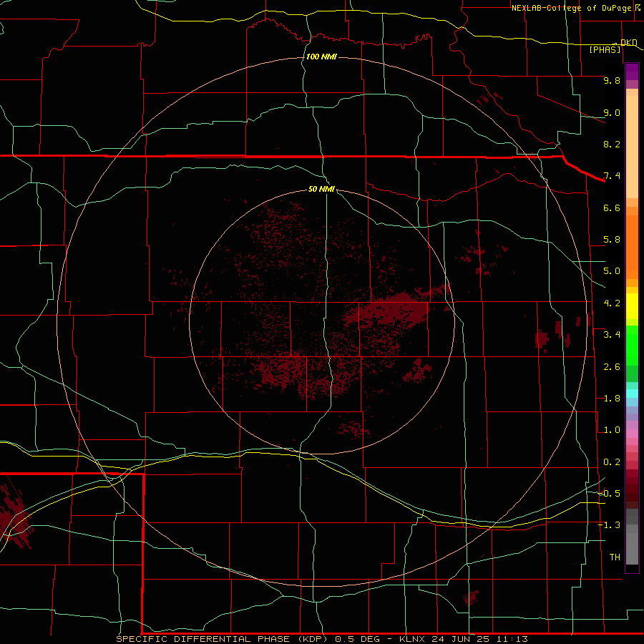
Task: Click the 9.0 value on color scale
Action: 612,112
